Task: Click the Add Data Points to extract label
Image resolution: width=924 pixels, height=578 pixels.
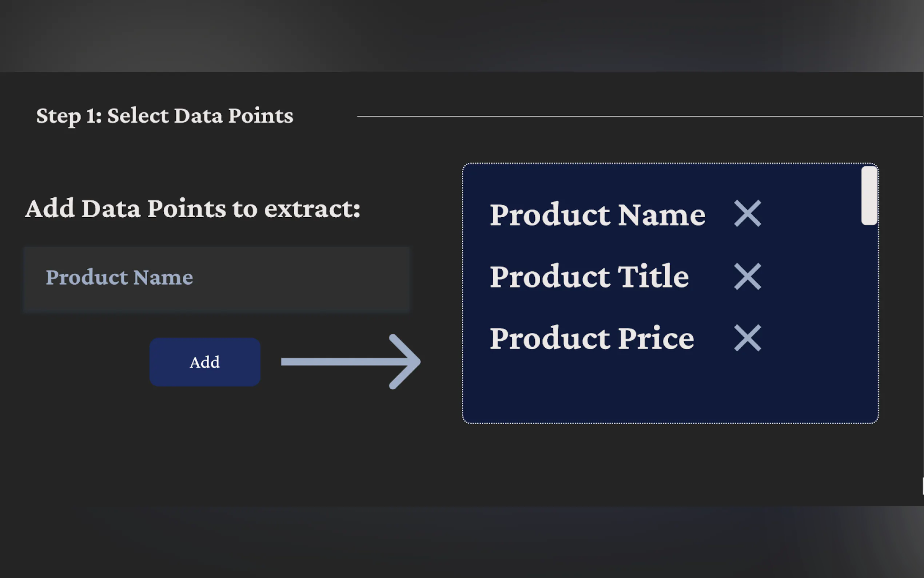Action: coord(192,209)
